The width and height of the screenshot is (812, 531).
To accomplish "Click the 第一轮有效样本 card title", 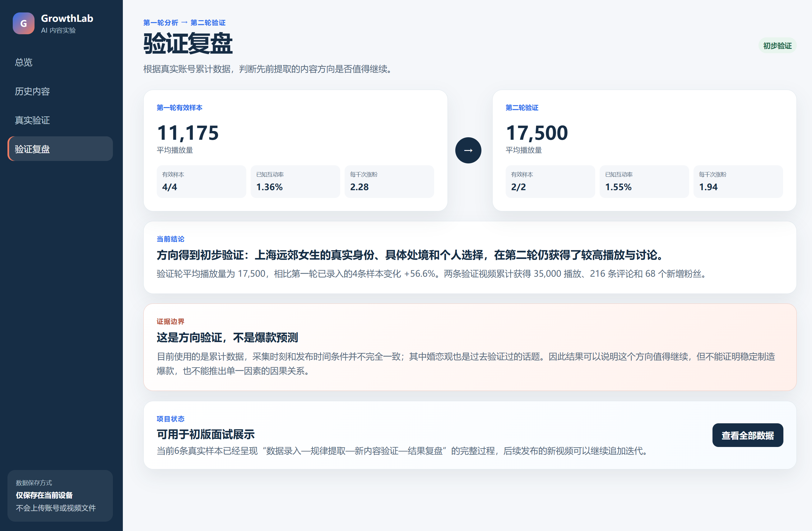I will pos(179,108).
